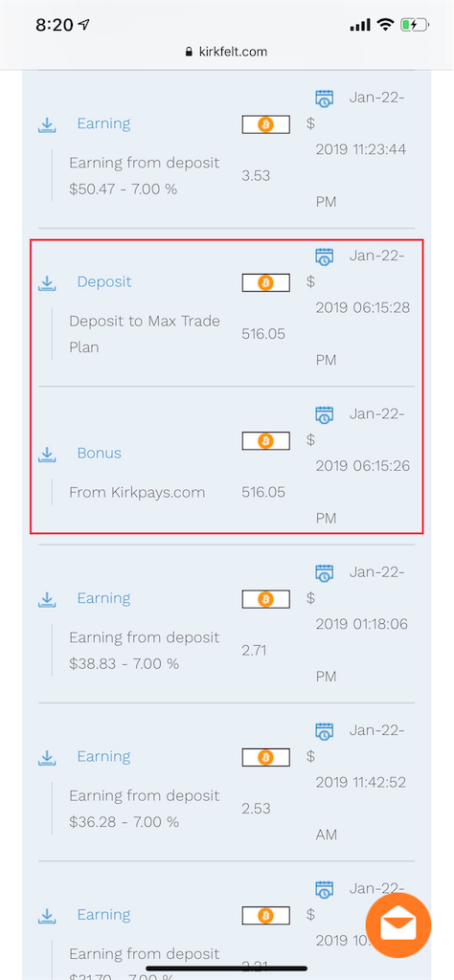This screenshot has height=980, width=454.
Task: Click download icon of $36.28 earning row
Action: 47,758
